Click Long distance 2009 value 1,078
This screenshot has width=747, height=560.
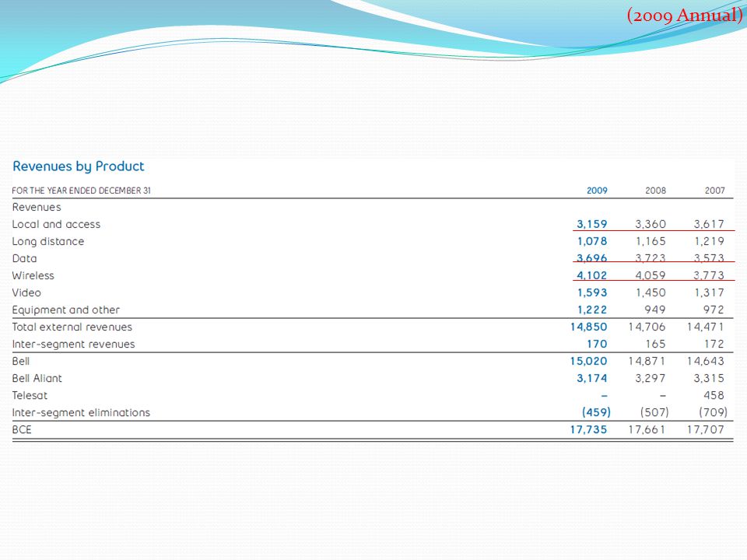(x=592, y=241)
